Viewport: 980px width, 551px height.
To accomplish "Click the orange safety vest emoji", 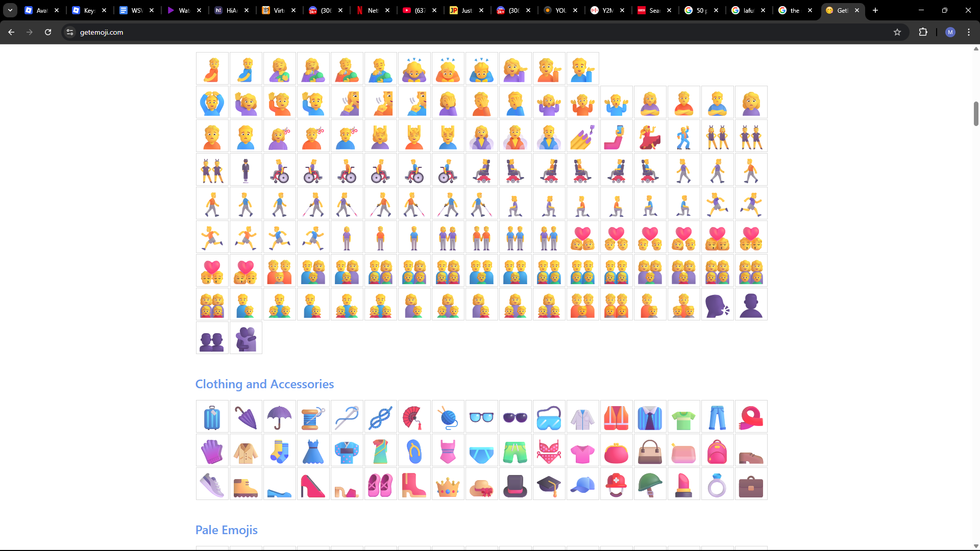I will point(617,417).
